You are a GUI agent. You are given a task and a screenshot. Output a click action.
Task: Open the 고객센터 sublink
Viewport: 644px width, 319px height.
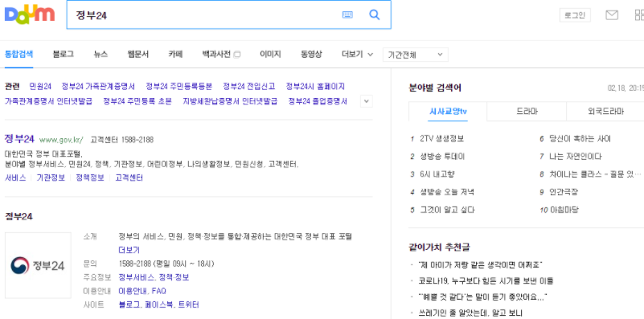(129, 178)
